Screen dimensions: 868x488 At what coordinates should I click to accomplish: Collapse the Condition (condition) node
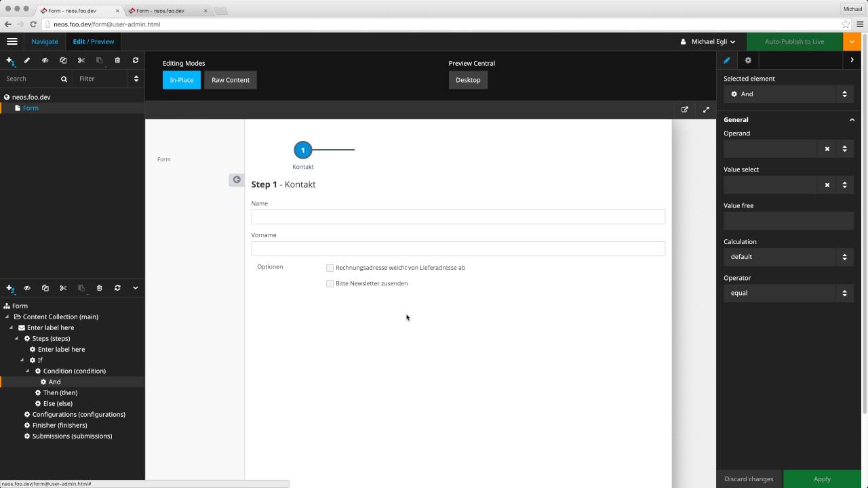click(x=28, y=371)
